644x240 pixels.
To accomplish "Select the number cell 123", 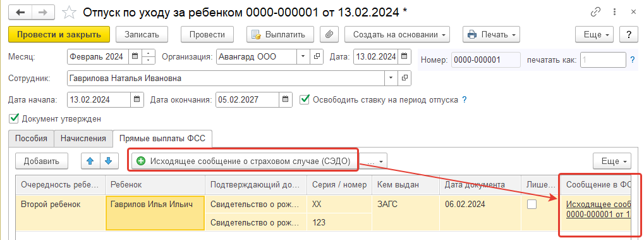I will [339, 222].
